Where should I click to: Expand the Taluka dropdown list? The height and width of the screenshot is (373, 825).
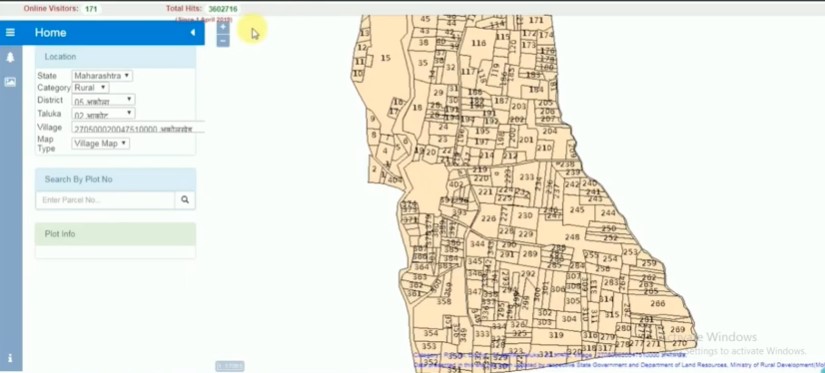103,114
